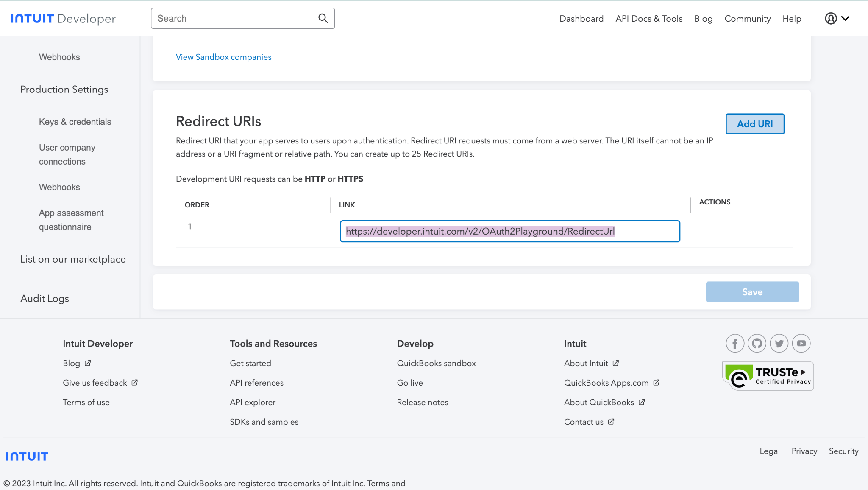Click the Save button

pos(752,292)
